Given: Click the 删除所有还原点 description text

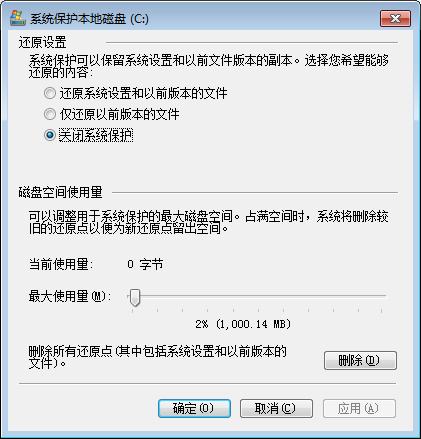Looking at the screenshot, I should click(x=157, y=357).
